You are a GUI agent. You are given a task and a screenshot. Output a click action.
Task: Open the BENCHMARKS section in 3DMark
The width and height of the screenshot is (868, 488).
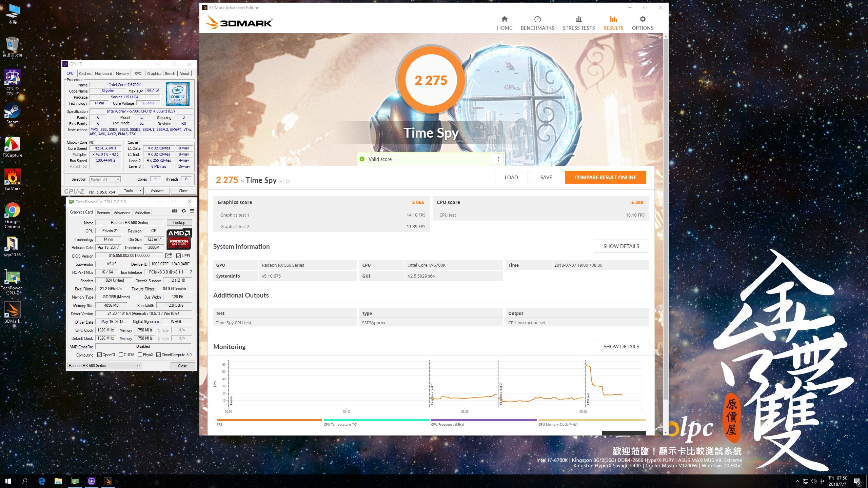coord(537,23)
